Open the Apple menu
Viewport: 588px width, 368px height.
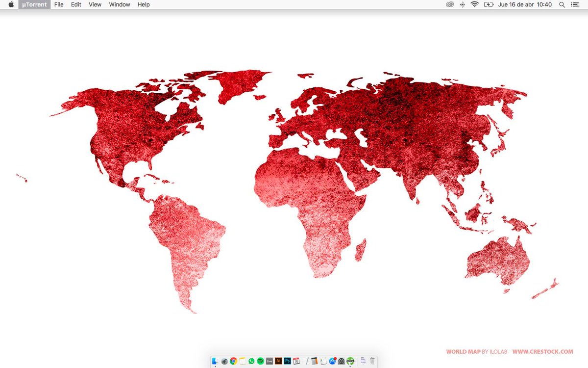(x=11, y=4)
